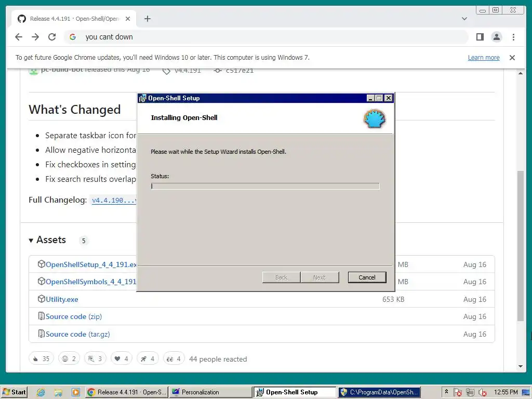This screenshot has height=399, width=532.
Task: Download Source code (zip)
Action: click(74, 316)
